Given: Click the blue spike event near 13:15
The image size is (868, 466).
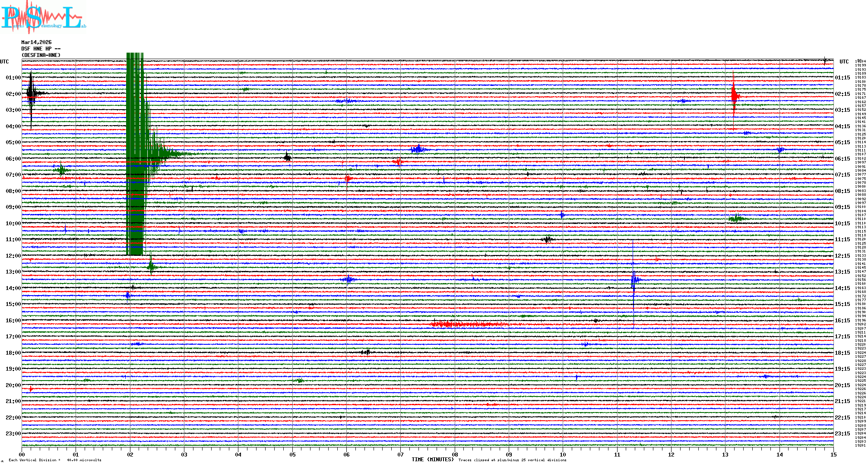Looking at the screenshot, I should tap(634, 280).
